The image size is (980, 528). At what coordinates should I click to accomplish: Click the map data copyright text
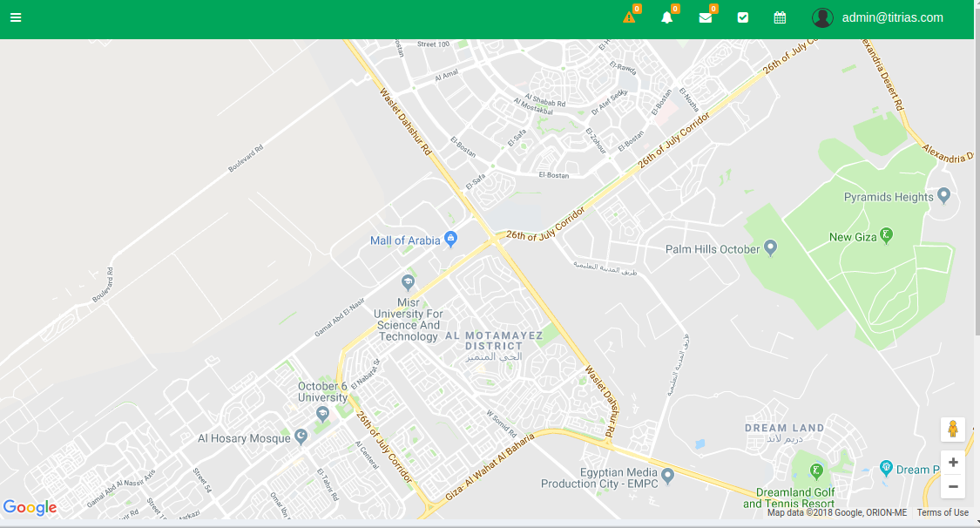pyautogui.click(x=837, y=512)
